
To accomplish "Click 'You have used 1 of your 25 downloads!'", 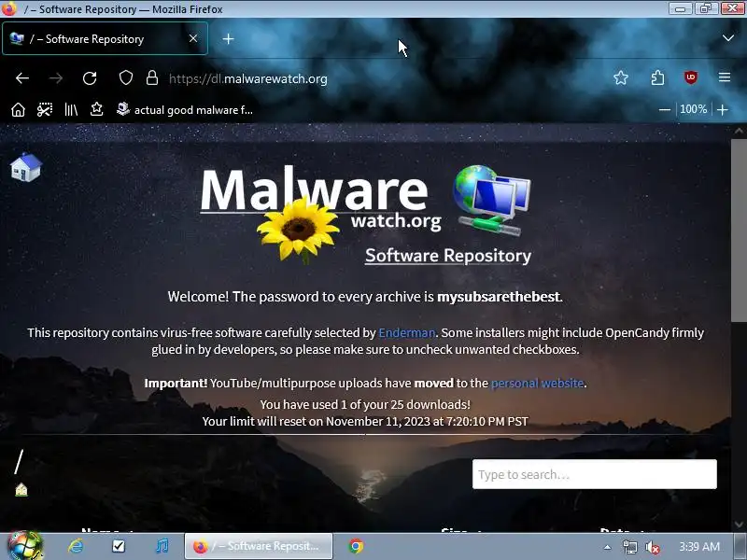I will [x=365, y=404].
